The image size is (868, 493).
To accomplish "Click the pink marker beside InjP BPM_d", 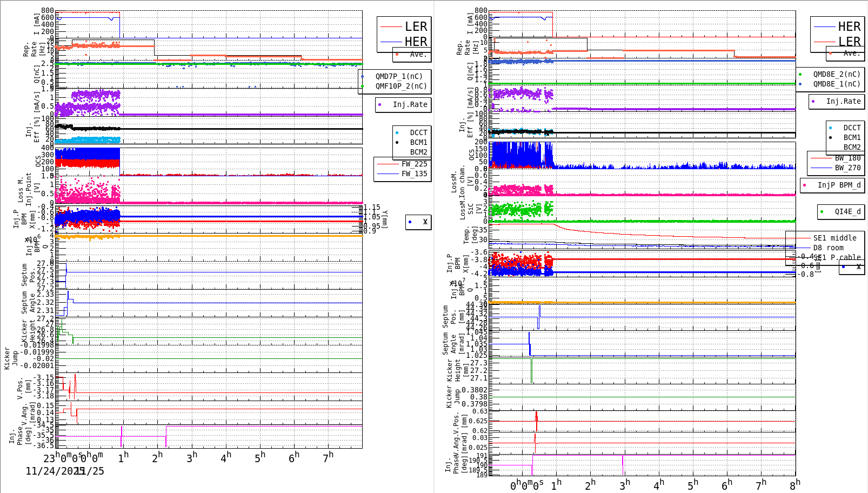I will pyautogui.click(x=805, y=185).
